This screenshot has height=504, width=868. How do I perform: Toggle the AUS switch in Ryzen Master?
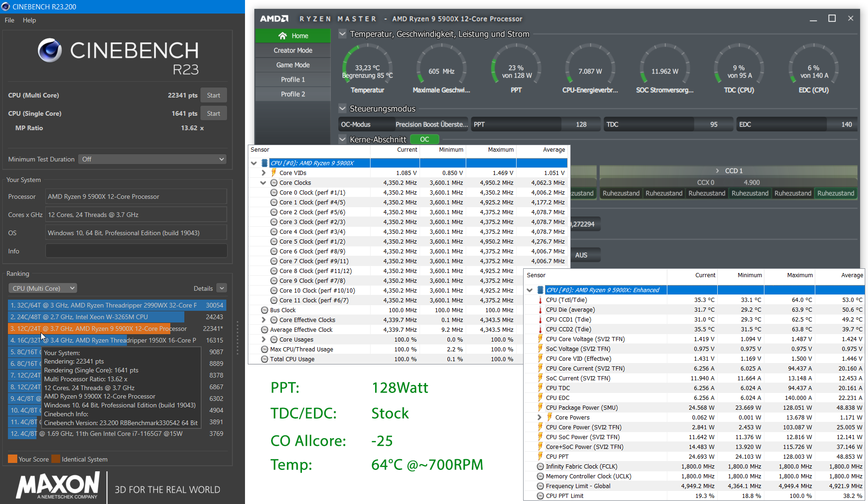(x=581, y=255)
